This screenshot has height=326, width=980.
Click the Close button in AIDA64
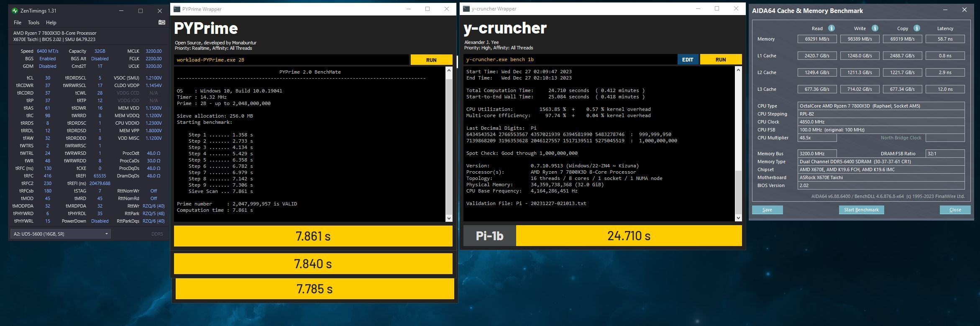pyautogui.click(x=955, y=210)
